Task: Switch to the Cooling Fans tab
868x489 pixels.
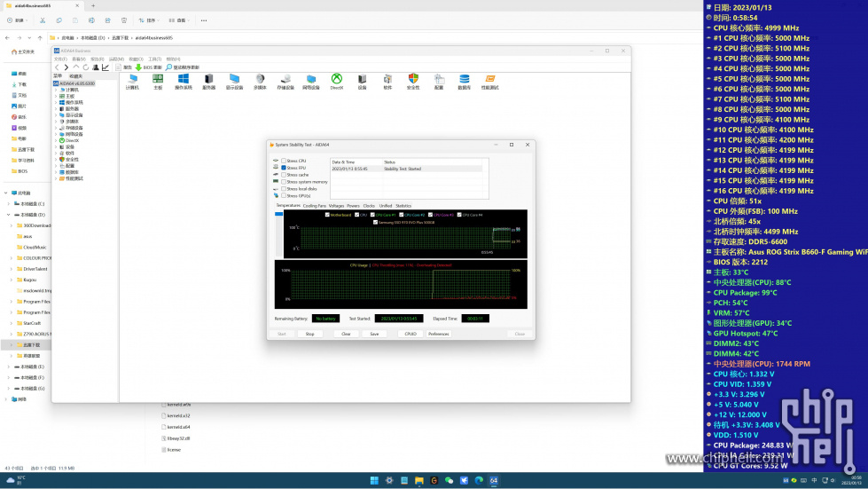Action: 315,206
